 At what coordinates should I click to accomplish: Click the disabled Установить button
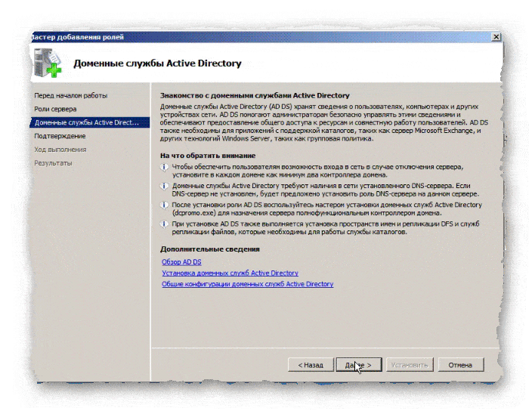[x=410, y=365]
